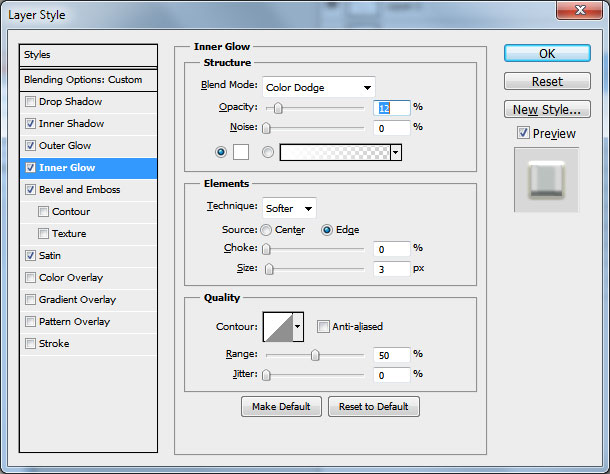Click the Range slider handle
Viewport: 610px width, 474px height.
(x=315, y=355)
